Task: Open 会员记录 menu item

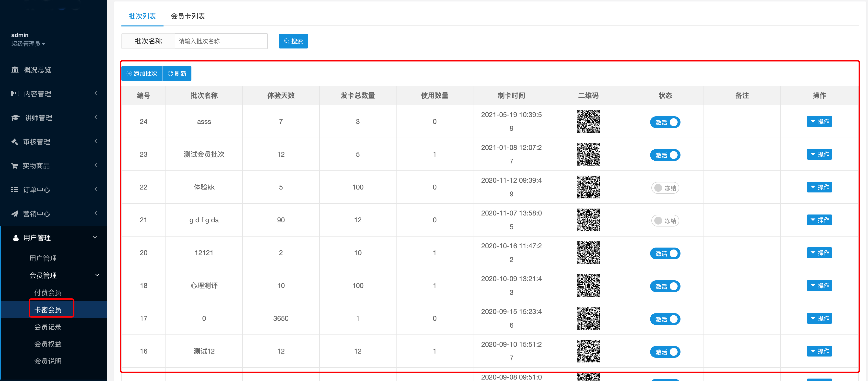Action: 48,327
